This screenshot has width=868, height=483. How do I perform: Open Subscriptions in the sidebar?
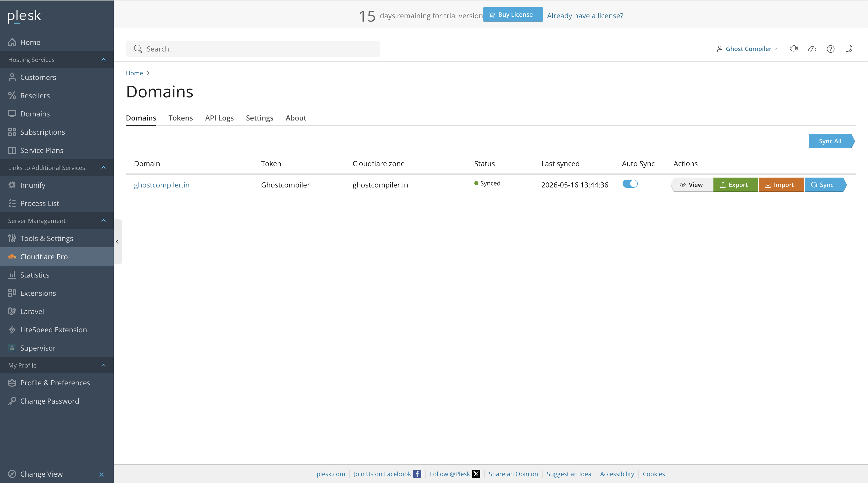pyautogui.click(x=57, y=132)
